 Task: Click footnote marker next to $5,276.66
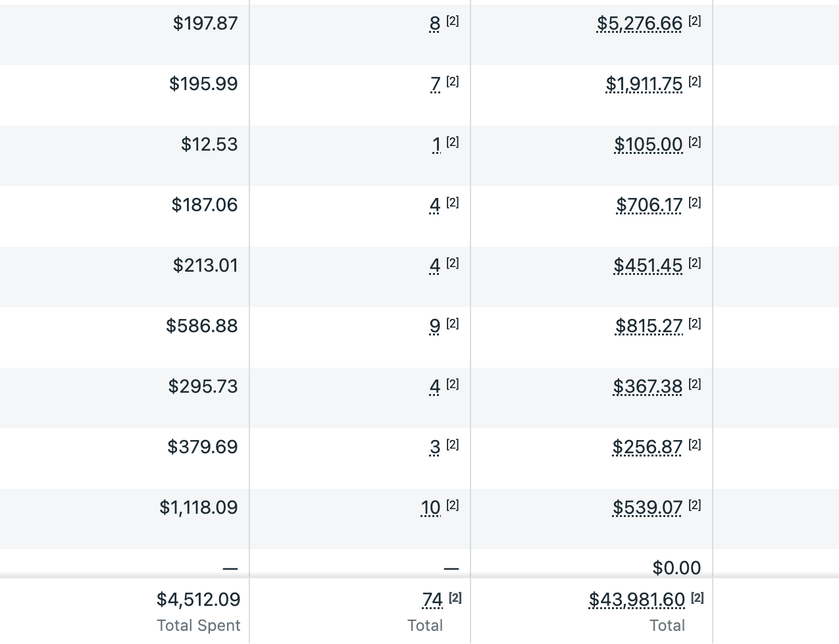click(695, 21)
